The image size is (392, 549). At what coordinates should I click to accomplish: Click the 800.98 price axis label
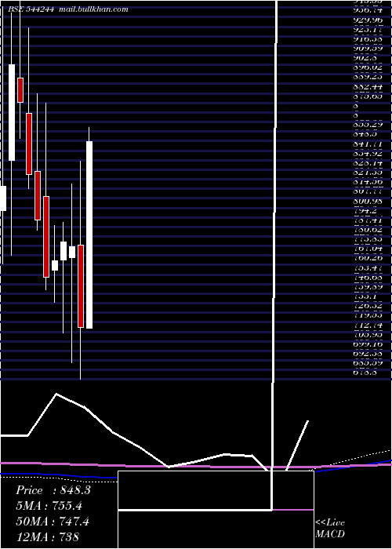click(x=368, y=201)
